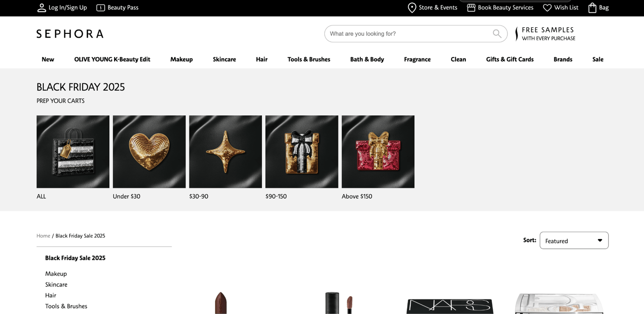Open the Skincare navigation menu
Viewport: 644px width, 314px height.
[x=224, y=59]
